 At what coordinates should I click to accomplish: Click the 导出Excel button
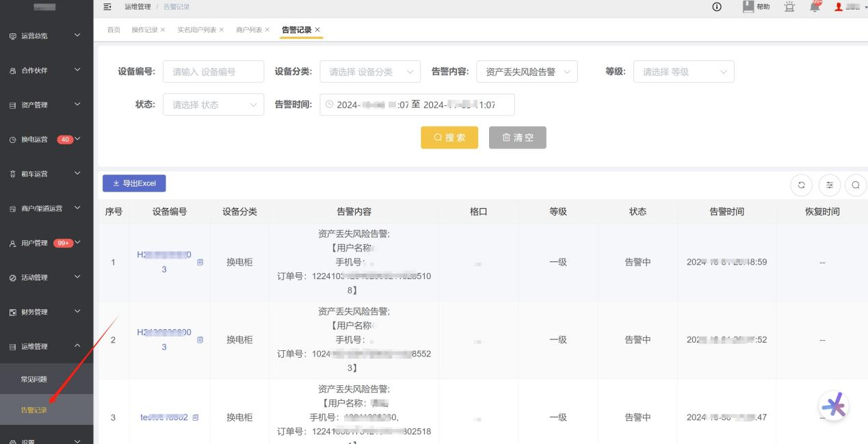click(134, 183)
